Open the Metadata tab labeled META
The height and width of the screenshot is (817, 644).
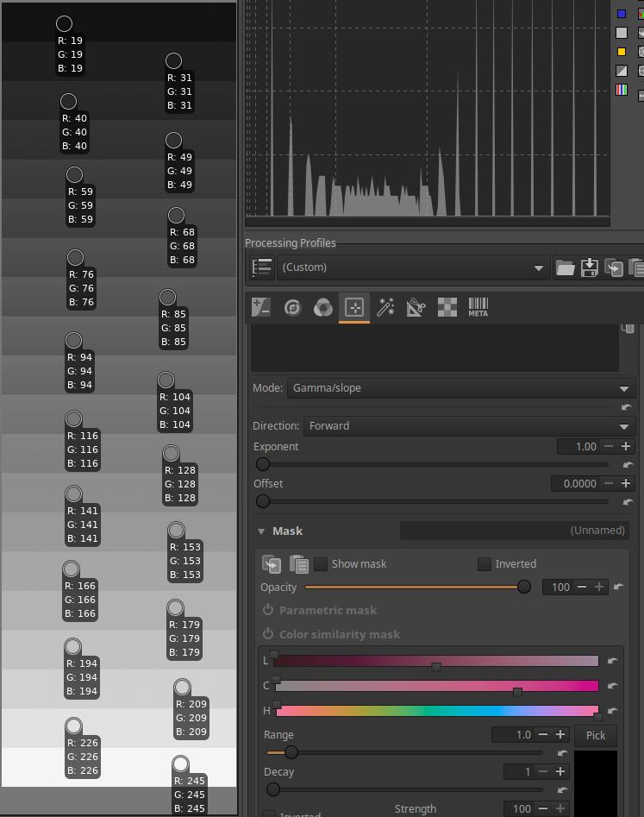pos(478,307)
